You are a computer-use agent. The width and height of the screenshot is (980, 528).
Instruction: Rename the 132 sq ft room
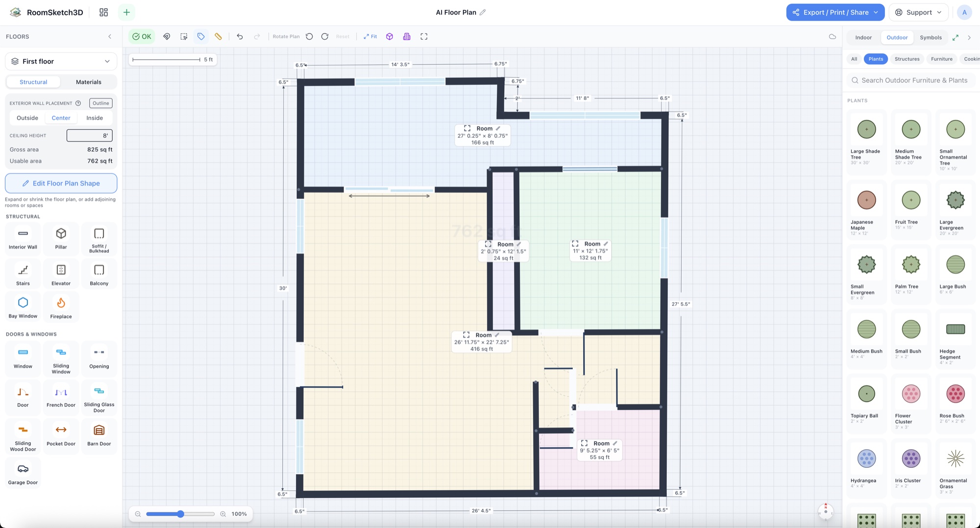point(606,244)
